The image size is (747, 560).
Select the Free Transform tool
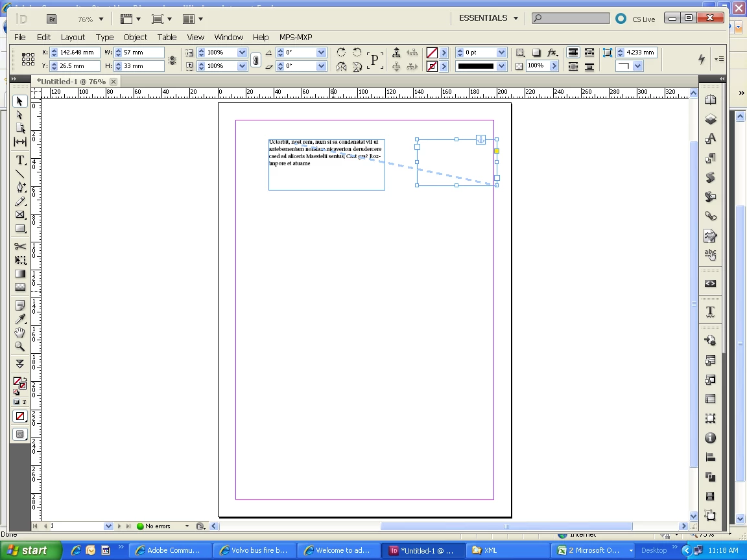coord(19,260)
